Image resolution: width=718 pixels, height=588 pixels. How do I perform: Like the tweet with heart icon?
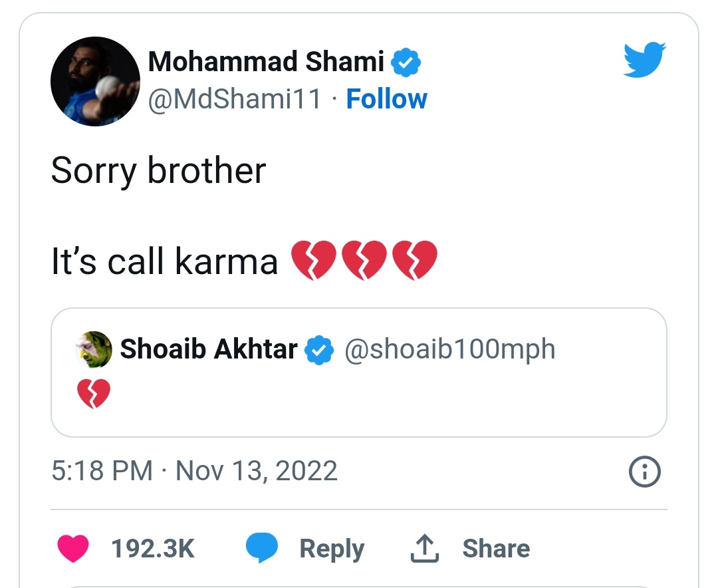coord(73,549)
